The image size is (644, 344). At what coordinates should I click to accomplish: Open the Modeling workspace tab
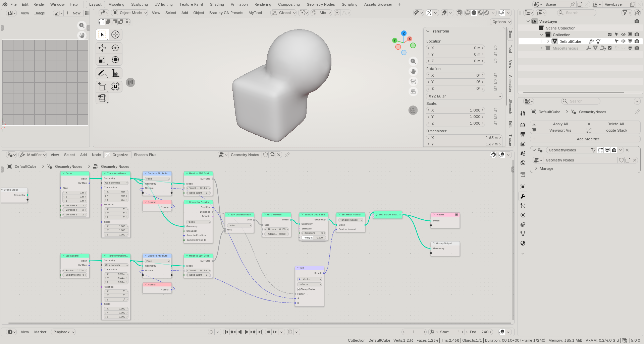(116, 4)
